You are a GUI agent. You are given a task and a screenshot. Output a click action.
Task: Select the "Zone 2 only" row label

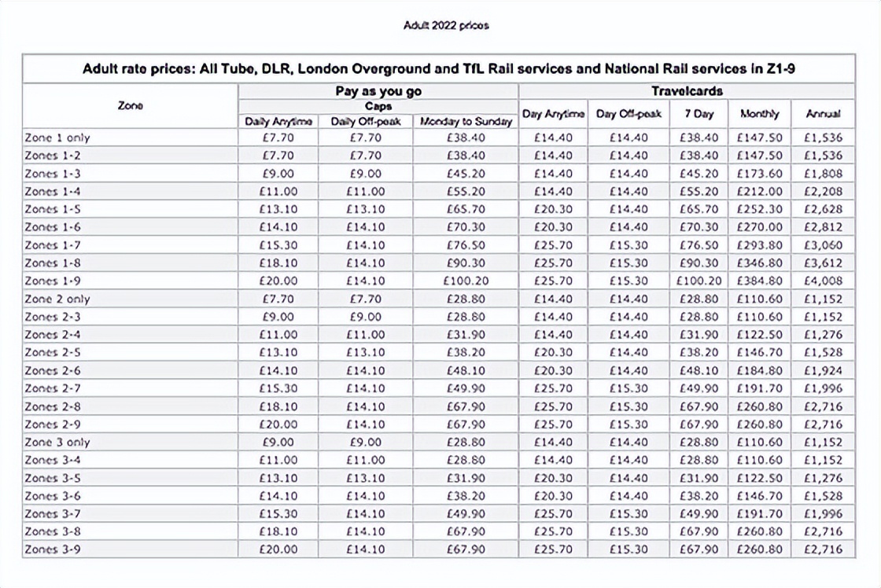point(57,299)
